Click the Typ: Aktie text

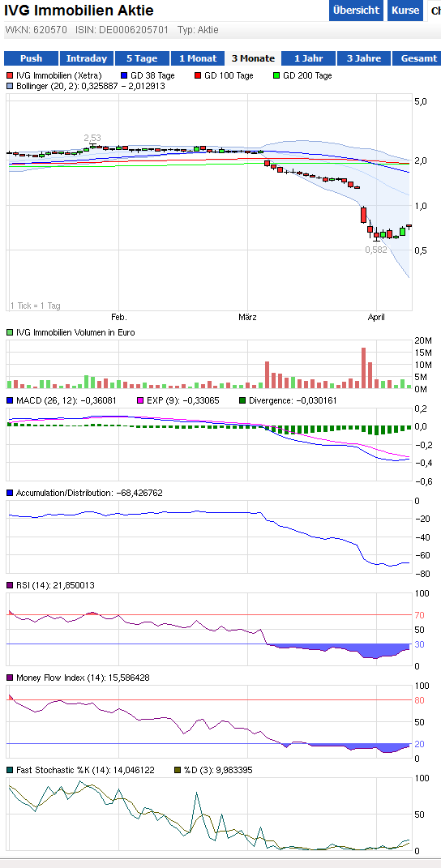tap(198, 30)
